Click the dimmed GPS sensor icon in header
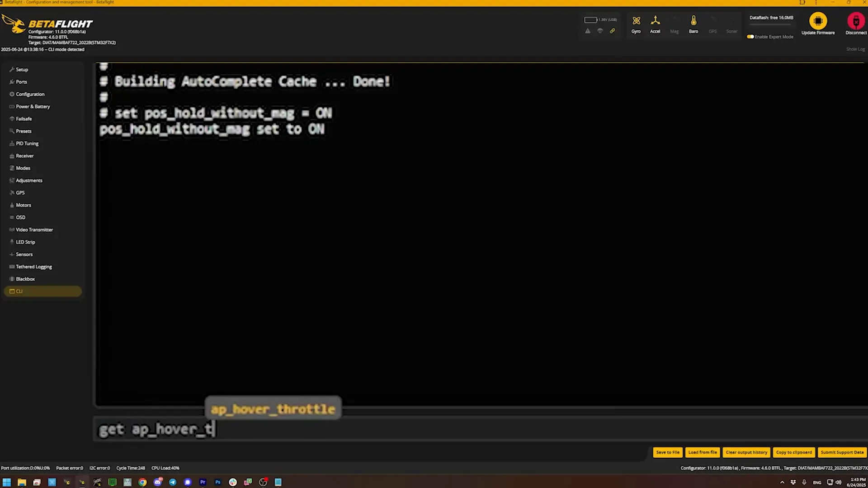The image size is (868, 488). click(x=712, y=25)
